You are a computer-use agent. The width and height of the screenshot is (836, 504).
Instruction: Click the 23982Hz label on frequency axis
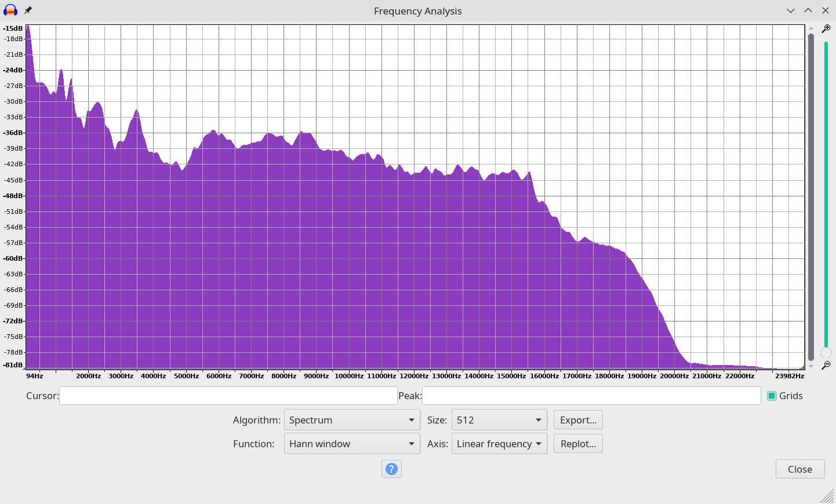(x=790, y=376)
